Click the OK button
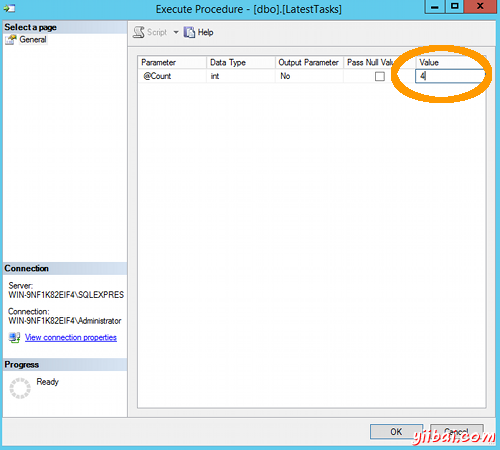500x450 pixels. 396,432
